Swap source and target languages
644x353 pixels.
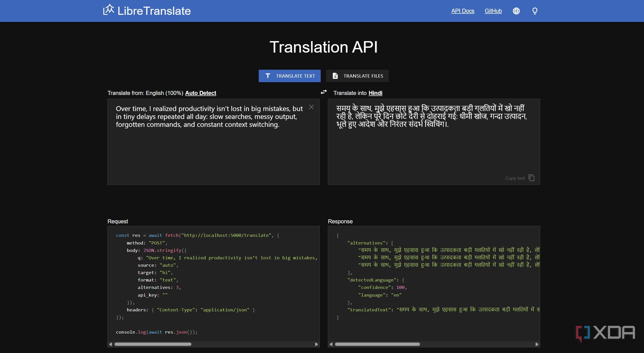pyautogui.click(x=324, y=92)
